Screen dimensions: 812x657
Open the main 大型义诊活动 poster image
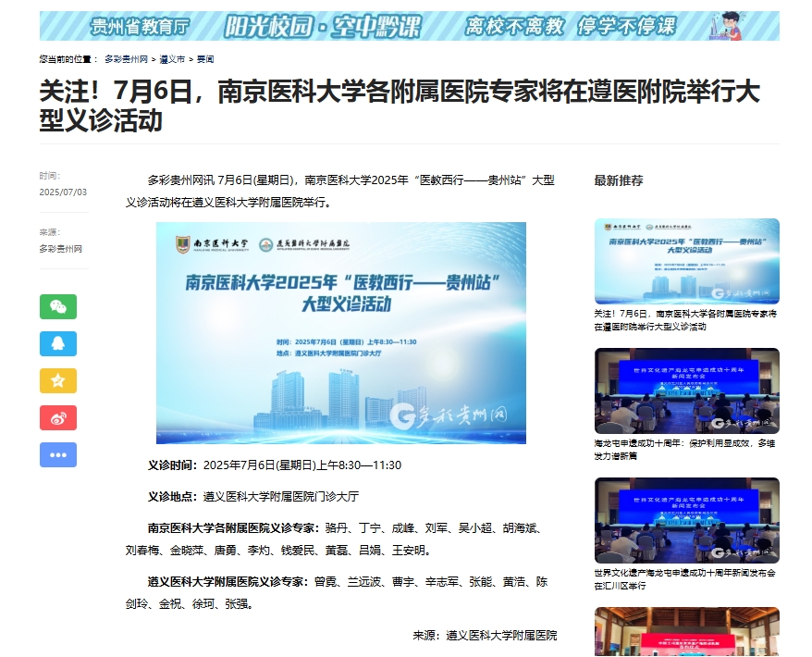340,332
